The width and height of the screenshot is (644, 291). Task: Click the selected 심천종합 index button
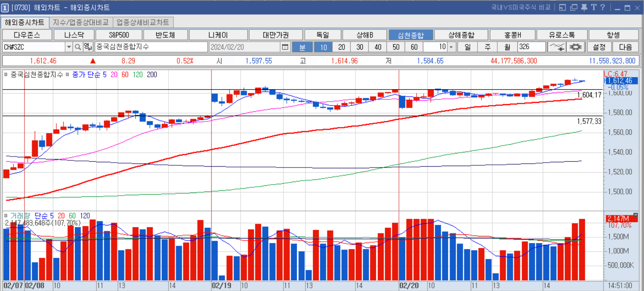(x=411, y=35)
